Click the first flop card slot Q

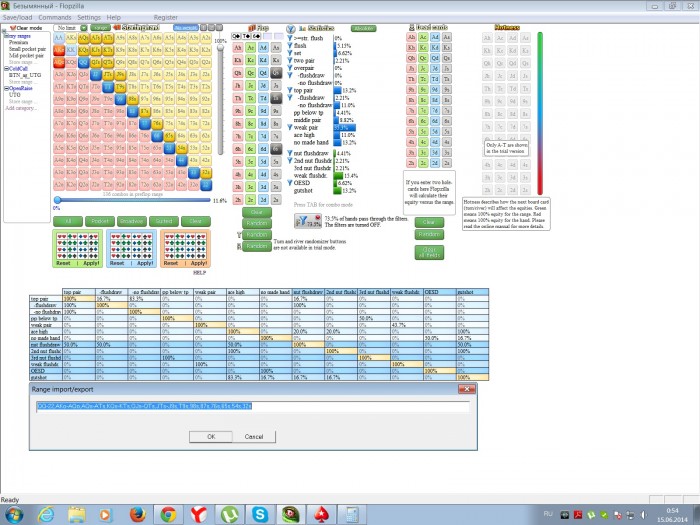pos(236,36)
